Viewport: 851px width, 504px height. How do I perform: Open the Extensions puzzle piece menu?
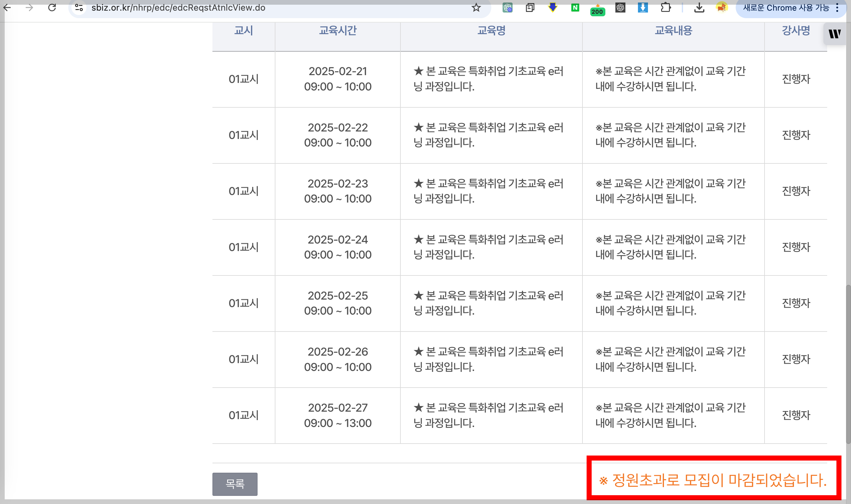pos(666,8)
